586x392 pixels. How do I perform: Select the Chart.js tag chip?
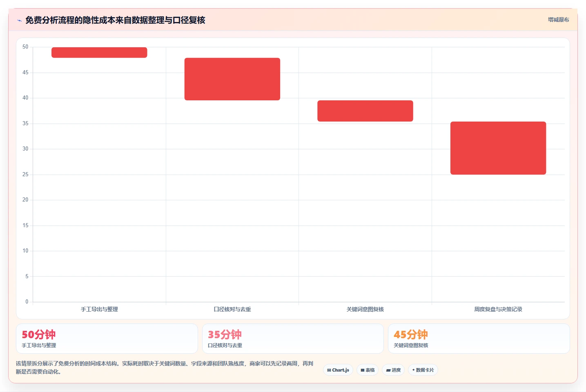point(338,370)
